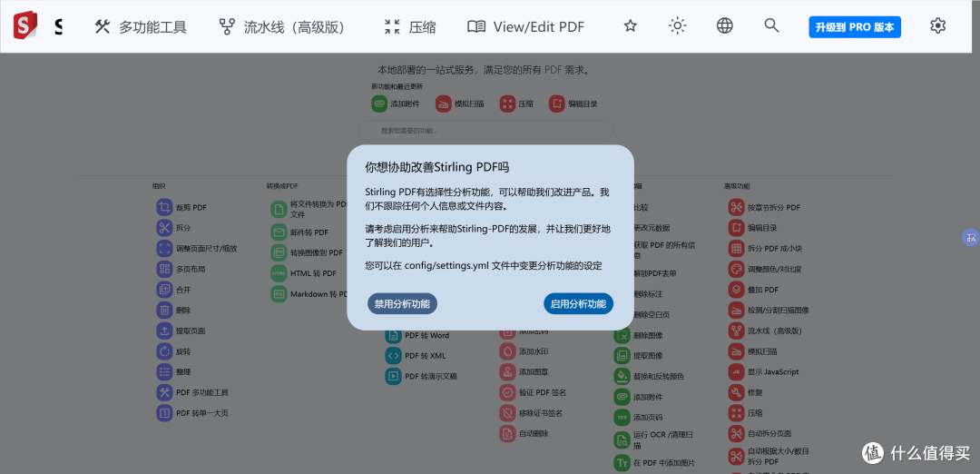Open 流水线（高级版）in the top navigation bar
The image size is (980, 474).
281,27
